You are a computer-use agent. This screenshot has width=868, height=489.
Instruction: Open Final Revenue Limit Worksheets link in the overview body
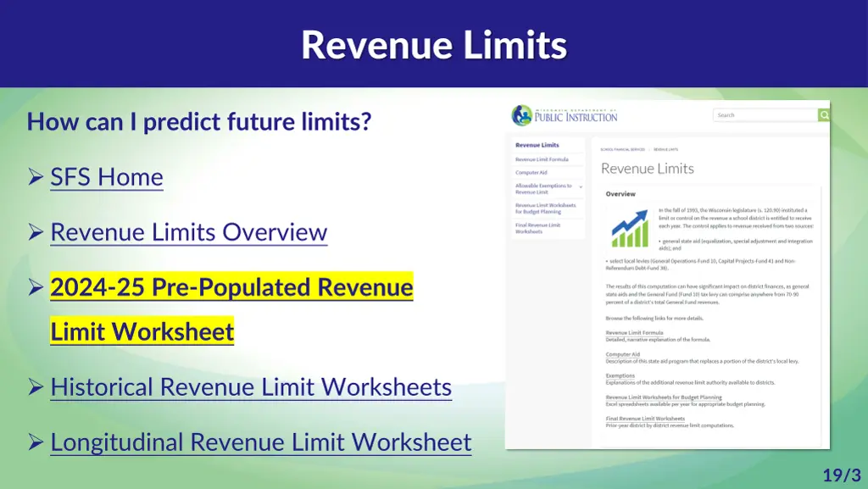pyautogui.click(x=645, y=419)
